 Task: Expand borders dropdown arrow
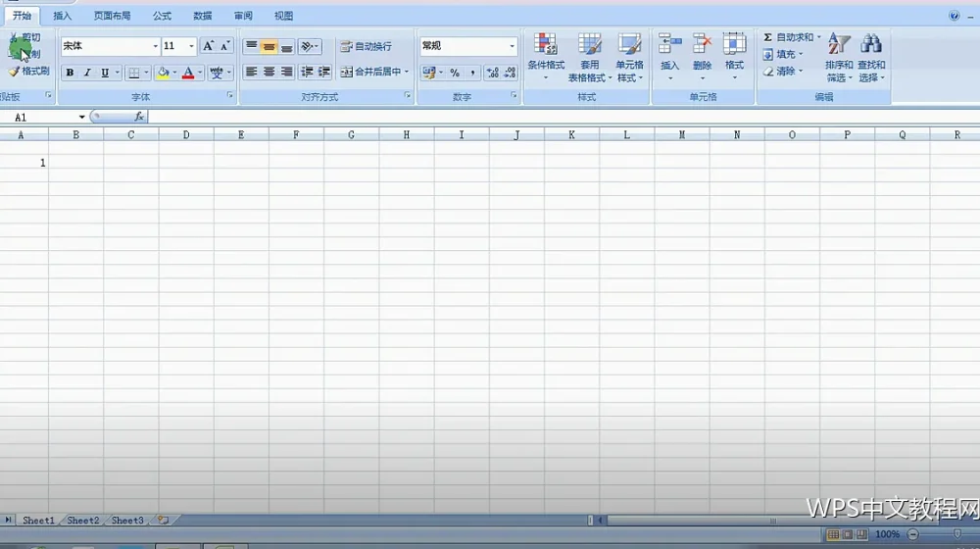point(146,73)
